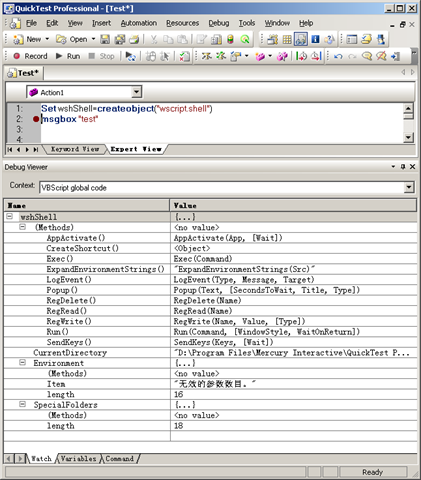Click the Record button

[x=30, y=56]
